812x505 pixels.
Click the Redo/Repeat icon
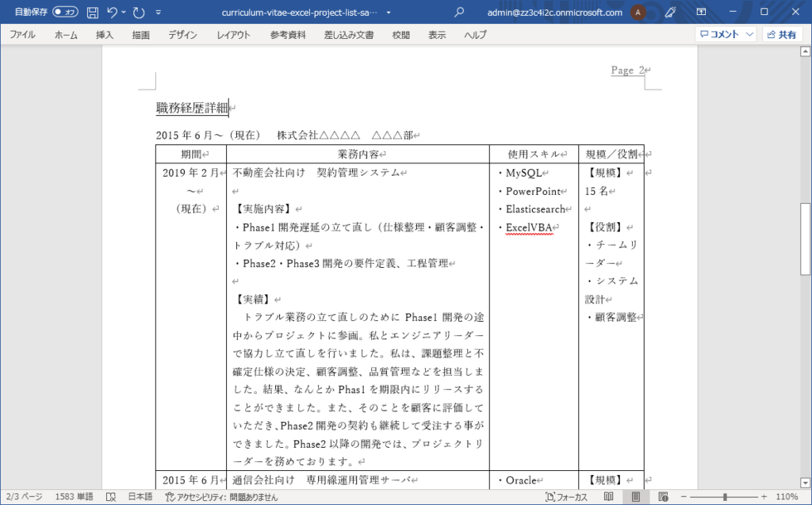pyautogui.click(x=140, y=13)
